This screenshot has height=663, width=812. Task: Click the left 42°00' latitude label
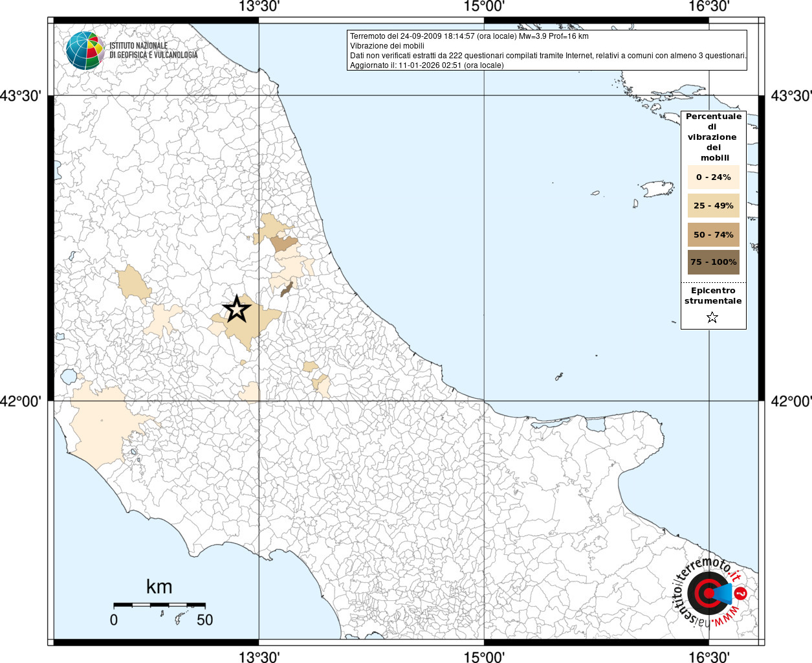[21, 401]
